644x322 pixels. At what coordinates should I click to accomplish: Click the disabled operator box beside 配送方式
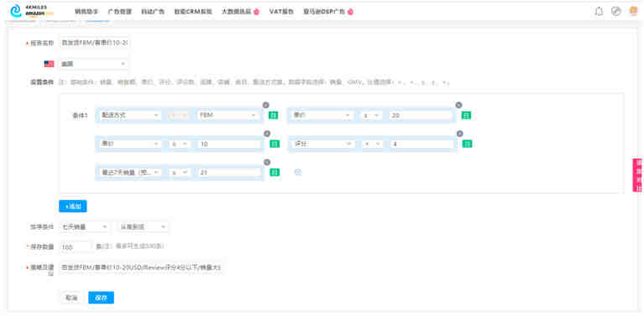(179, 115)
